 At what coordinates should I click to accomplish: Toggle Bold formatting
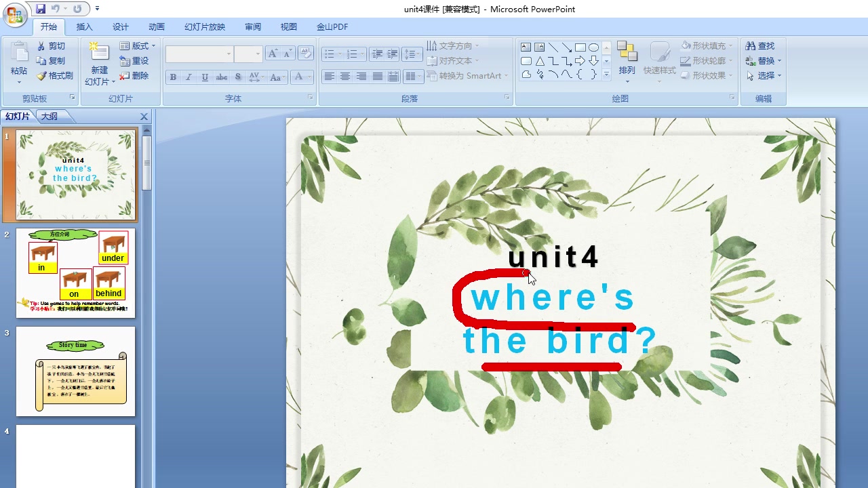pos(173,77)
